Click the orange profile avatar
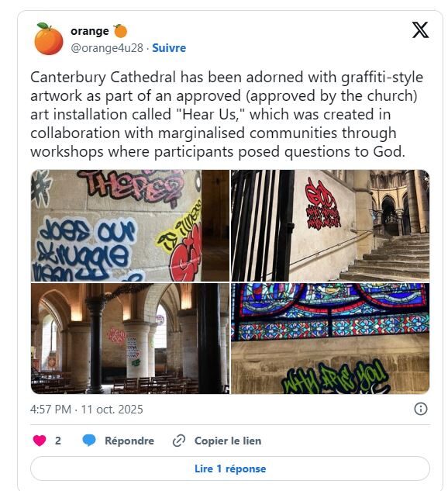The image size is (448, 491). tap(48, 39)
